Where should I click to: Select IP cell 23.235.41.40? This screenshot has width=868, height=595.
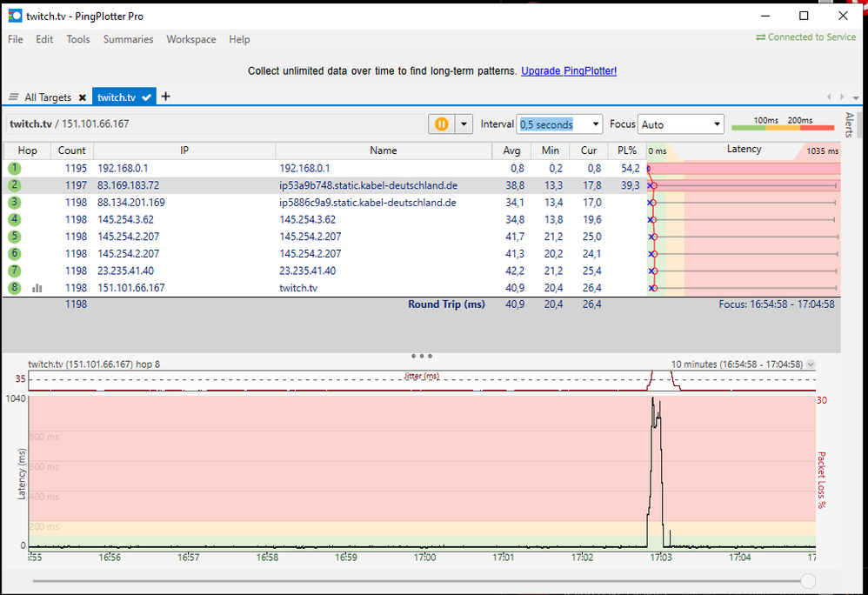point(125,271)
